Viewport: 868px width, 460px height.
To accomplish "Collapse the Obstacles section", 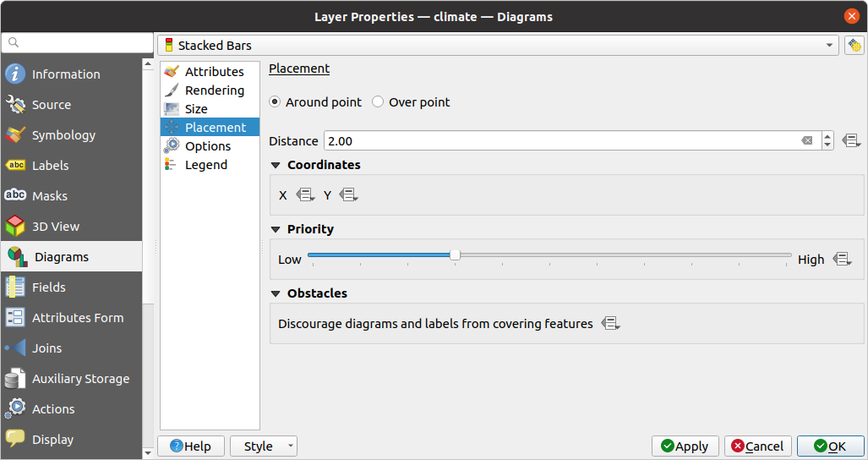I will [276, 293].
